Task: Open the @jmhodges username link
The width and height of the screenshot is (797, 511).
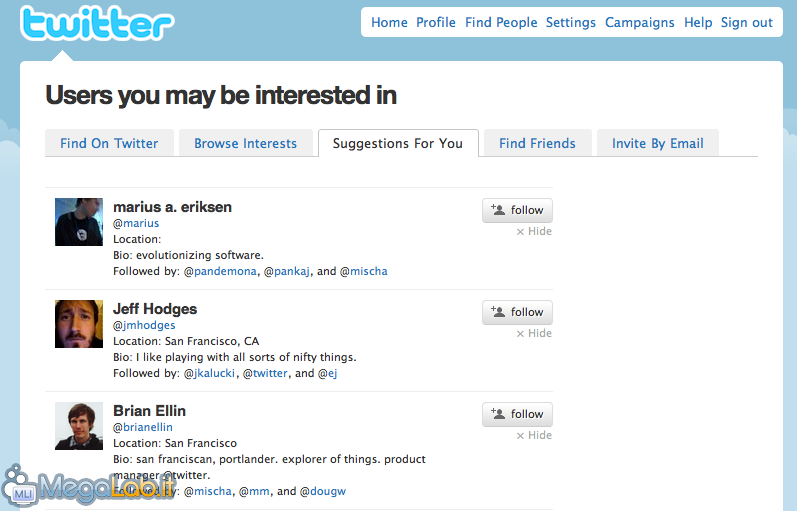Action: (x=144, y=325)
